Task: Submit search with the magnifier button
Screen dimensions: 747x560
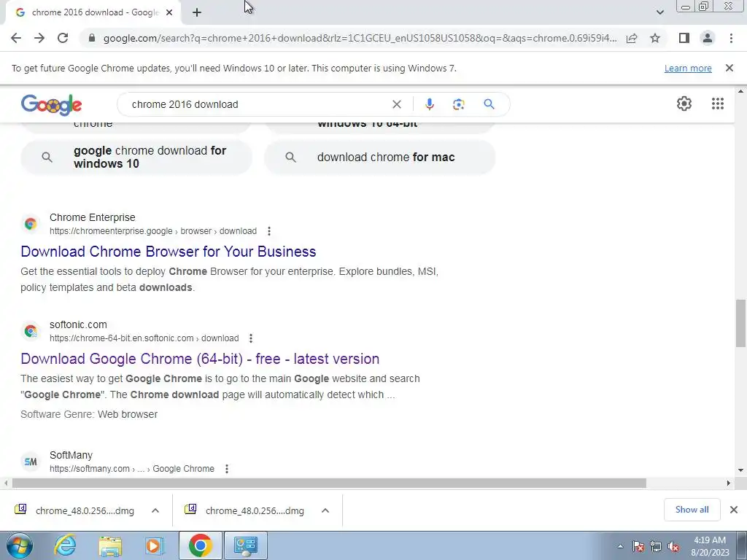Action: coord(489,104)
